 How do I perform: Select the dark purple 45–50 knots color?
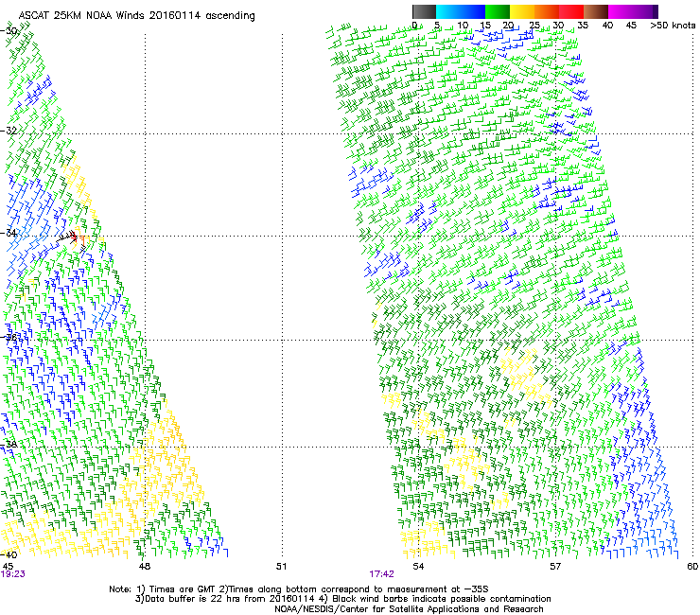tap(645, 11)
